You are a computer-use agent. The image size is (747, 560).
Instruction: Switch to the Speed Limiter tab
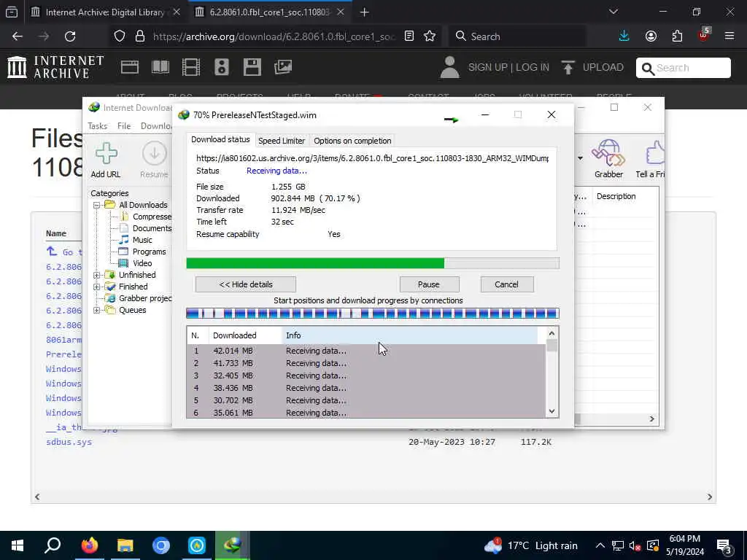coord(282,141)
